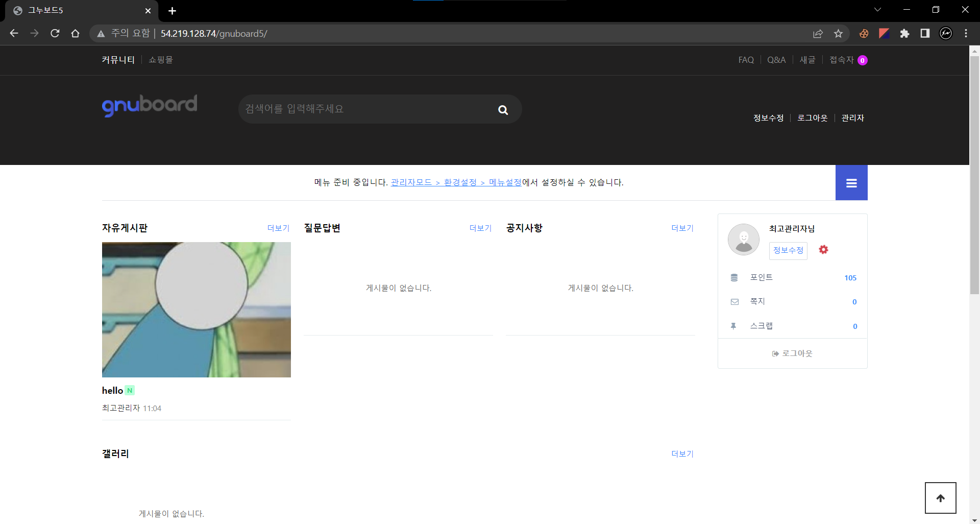Click the points value 105
Viewport: 980px width, 524px height.
coord(850,278)
